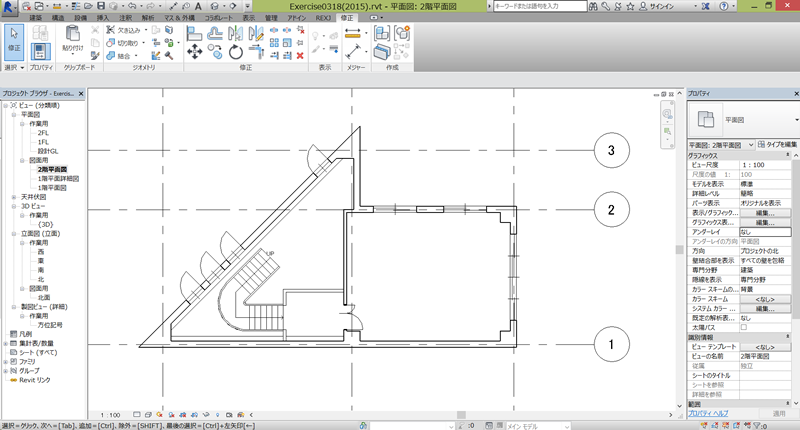Select the Offset tool icon
Image resolution: width=800 pixels, height=430 pixels.
point(215,34)
